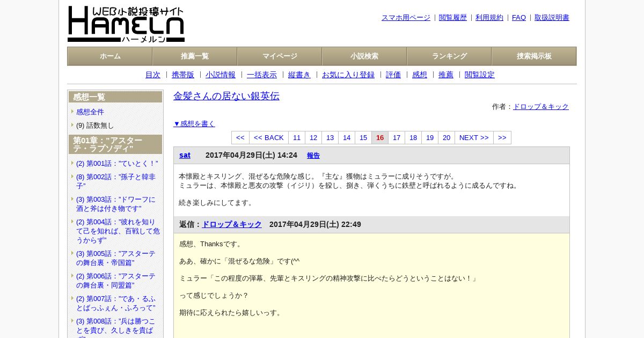Open 推薦 recommend link in submenu
Viewport: 644px width, 338px height.
[x=446, y=75]
